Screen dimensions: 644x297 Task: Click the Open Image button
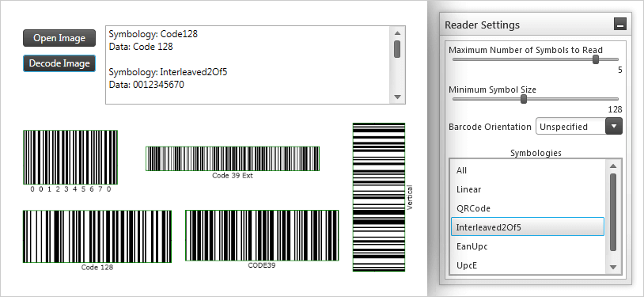coord(59,38)
